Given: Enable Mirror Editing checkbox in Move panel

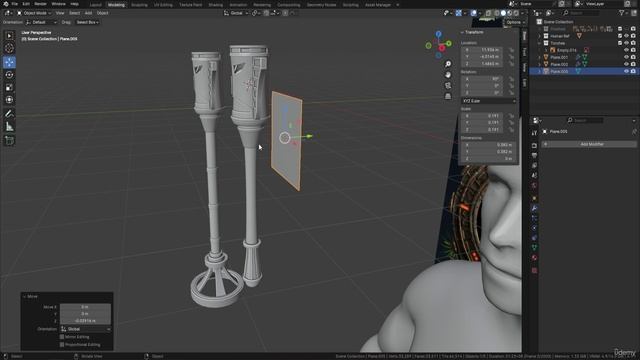Looking at the screenshot, I should (62, 337).
